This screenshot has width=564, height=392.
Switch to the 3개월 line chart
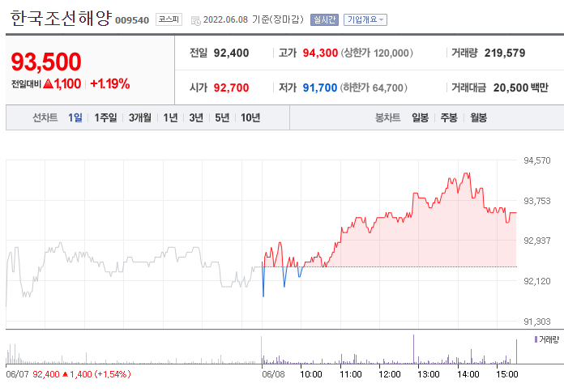coord(140,117)
